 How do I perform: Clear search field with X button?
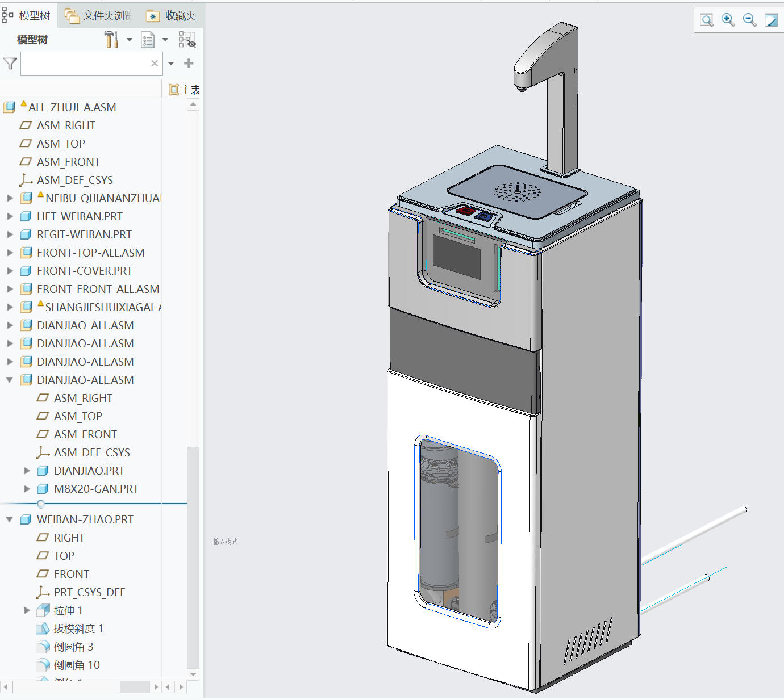point(155,64)
